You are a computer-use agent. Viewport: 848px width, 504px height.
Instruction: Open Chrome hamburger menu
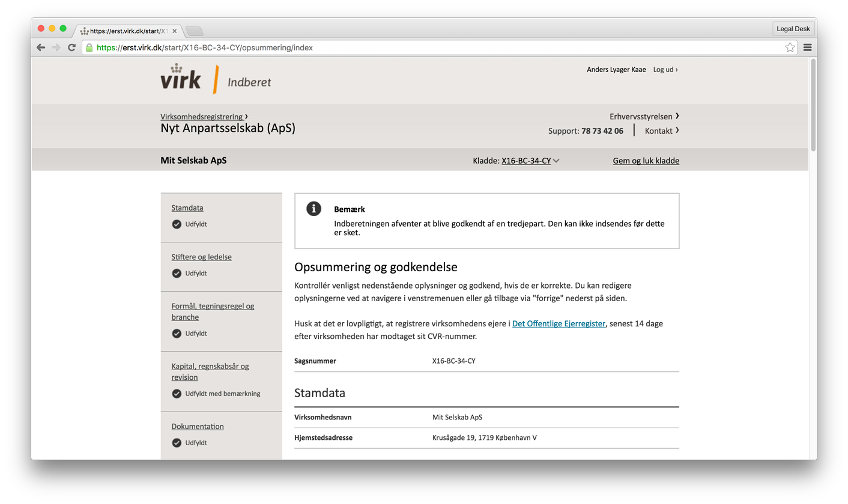click(x=807, y=47)
